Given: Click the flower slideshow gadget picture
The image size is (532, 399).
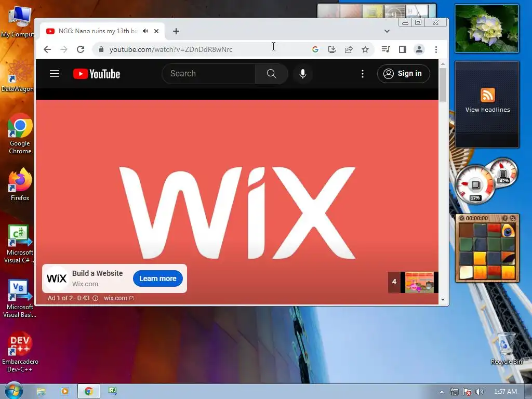Looking at the screenshot, I should pyautogui.click(x=487, y=29).
